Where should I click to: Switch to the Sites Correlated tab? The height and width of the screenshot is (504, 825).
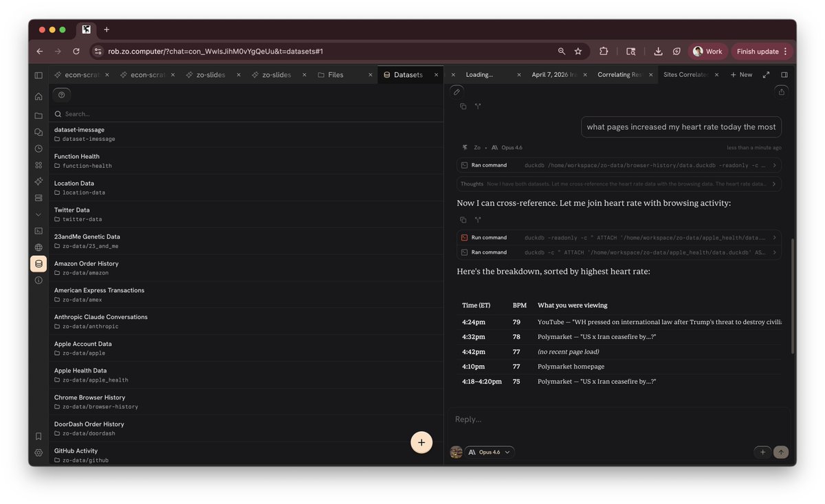click(685, 75)
